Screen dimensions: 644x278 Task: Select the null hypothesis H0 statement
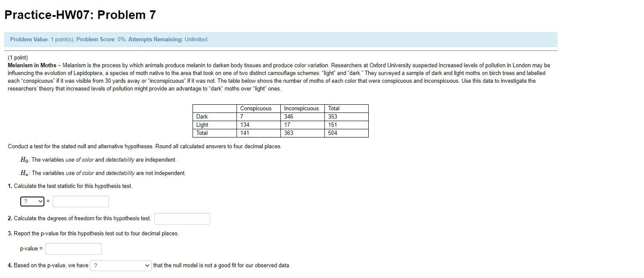pos(98,159)
